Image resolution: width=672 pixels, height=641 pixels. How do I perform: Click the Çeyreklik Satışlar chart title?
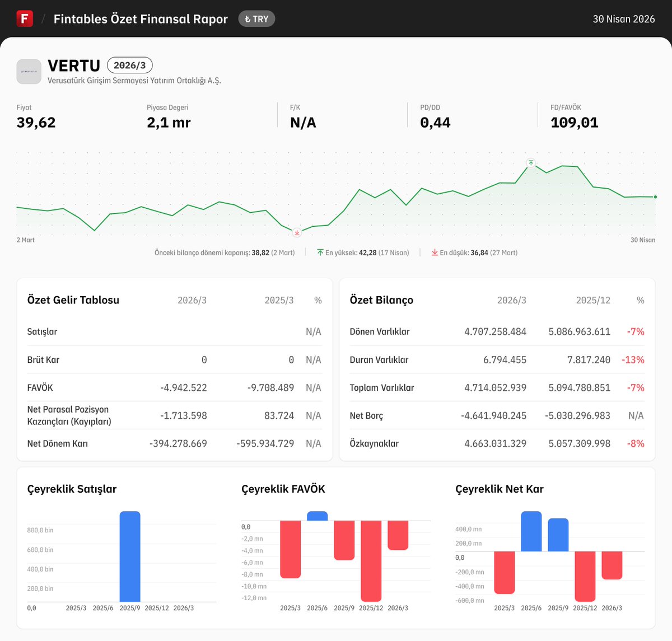[x=72, y=489]
